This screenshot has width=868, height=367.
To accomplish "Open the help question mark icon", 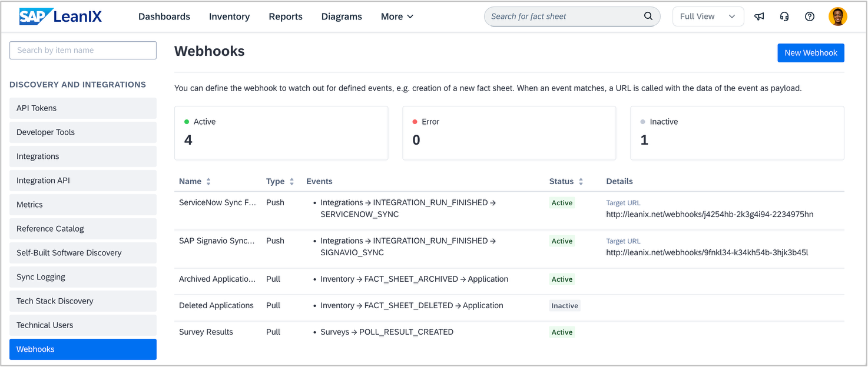I will (x=810, y=16).
